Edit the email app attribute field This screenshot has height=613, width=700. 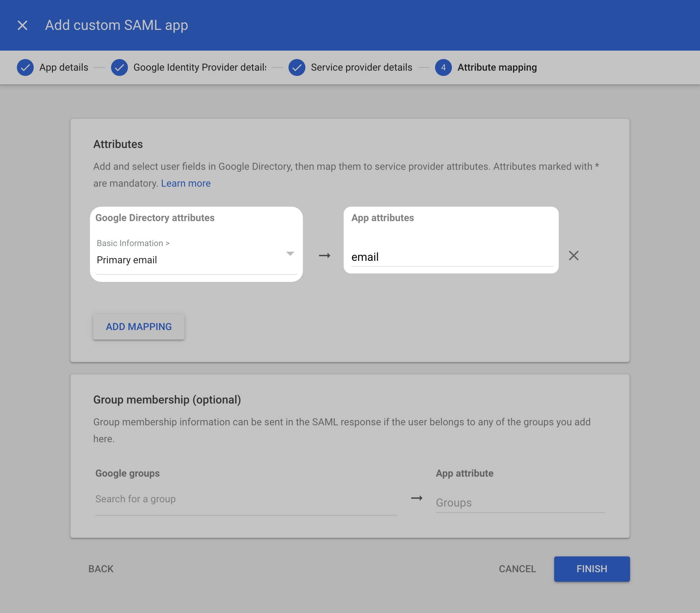(x=453, y=257)
